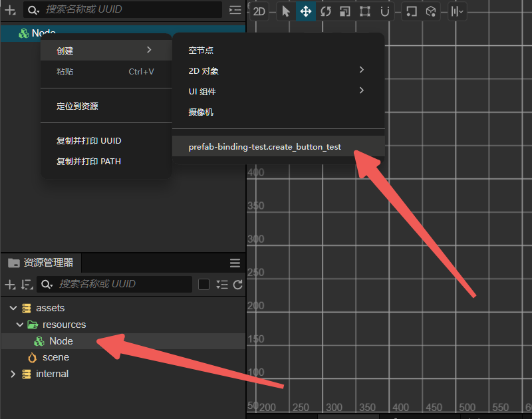Select the Move gizmo tool
Image resolution: width=532 pixels, height=419 pixels.
[x=306, y=11]
